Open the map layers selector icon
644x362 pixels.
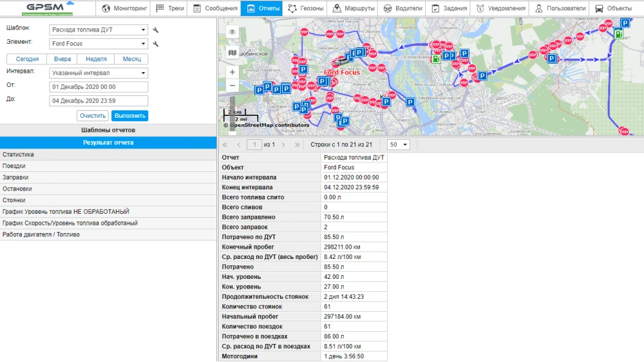click(232, 52)
